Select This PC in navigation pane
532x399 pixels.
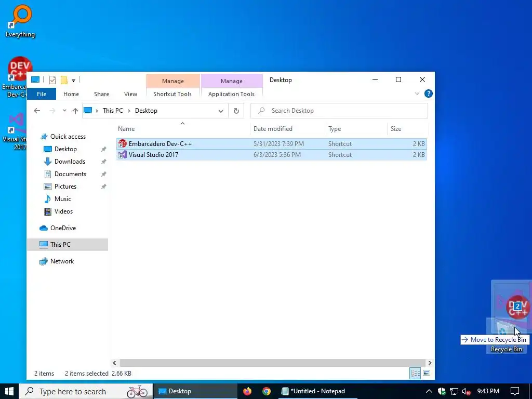click(68, 245)
